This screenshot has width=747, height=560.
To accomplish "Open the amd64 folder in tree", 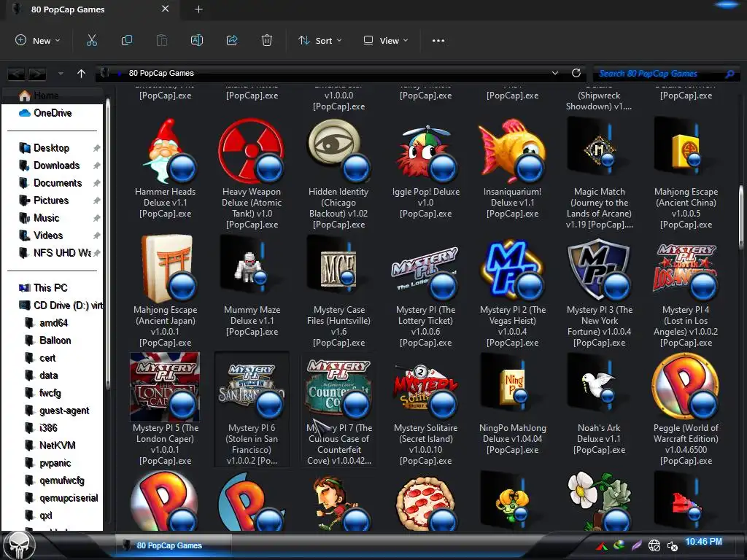I will [53, 323].
